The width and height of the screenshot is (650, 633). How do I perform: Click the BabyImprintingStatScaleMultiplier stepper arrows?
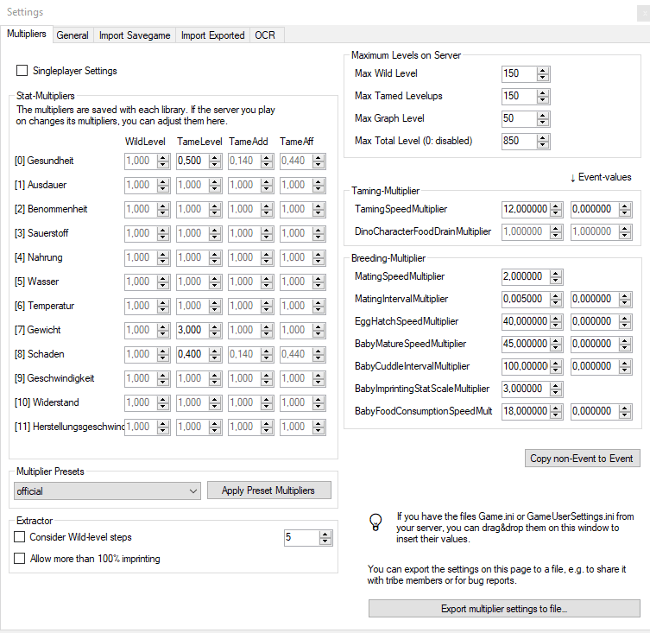[x=556, y=389]
